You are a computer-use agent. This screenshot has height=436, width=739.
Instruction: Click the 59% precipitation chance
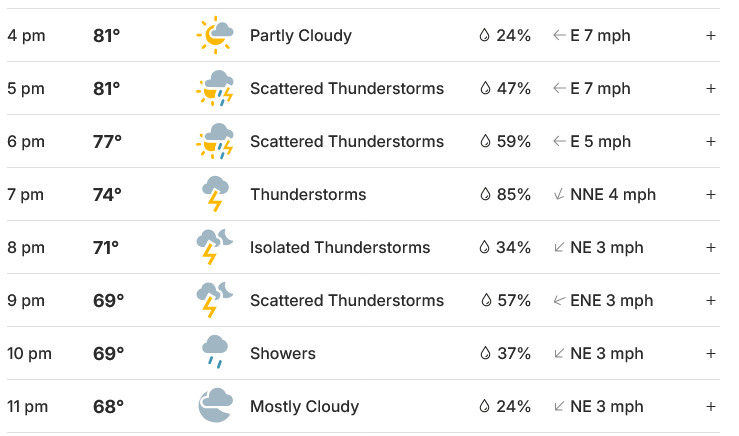tap(514, 141)
